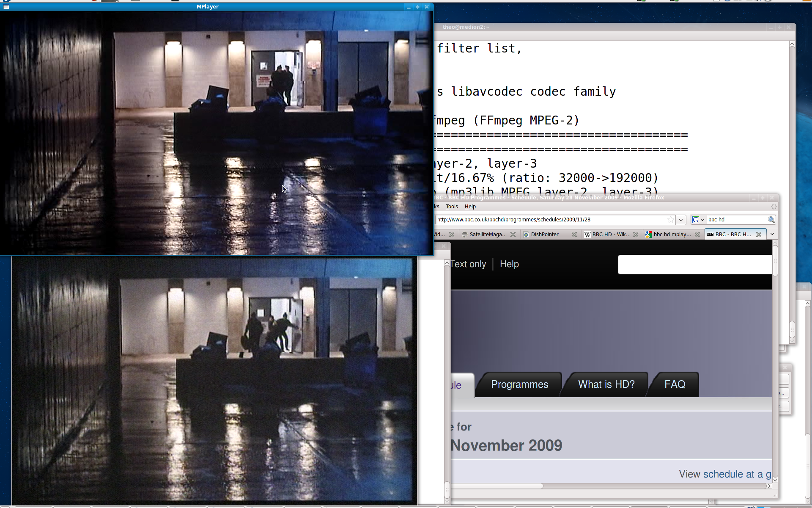Open the Help menu in Firefox

click(470, 207)
